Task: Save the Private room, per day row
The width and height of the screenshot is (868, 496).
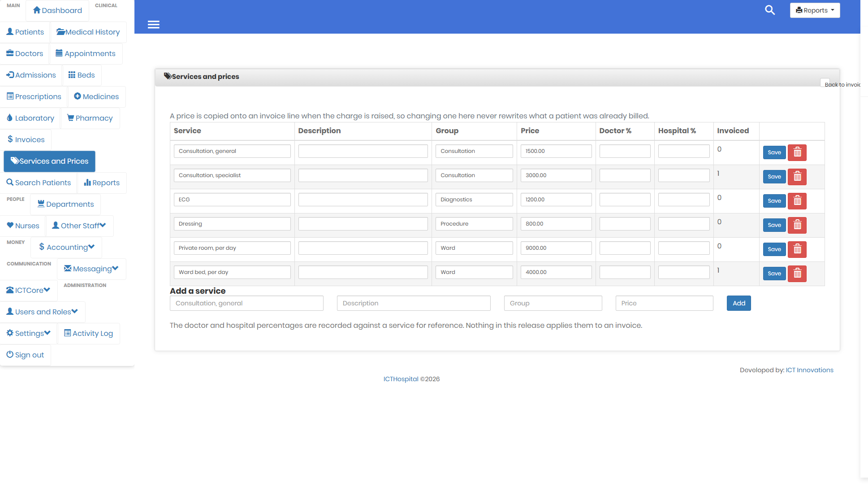Action: click(774, 249)
